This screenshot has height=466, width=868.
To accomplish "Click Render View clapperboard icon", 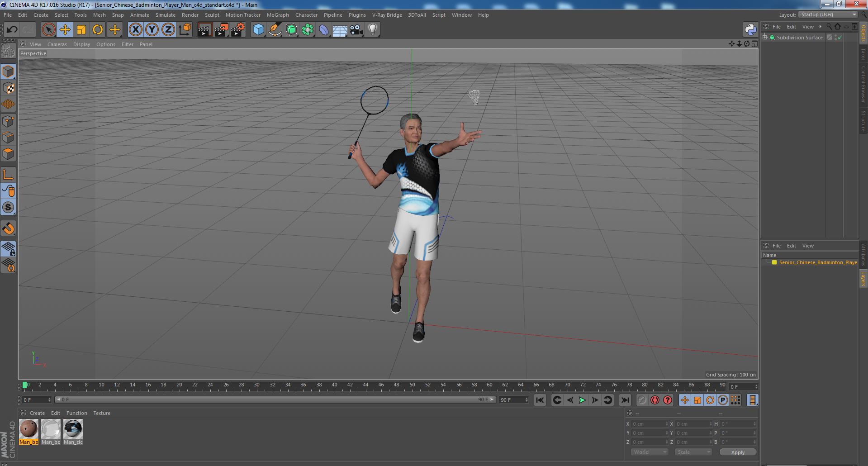I will (204, 30).
